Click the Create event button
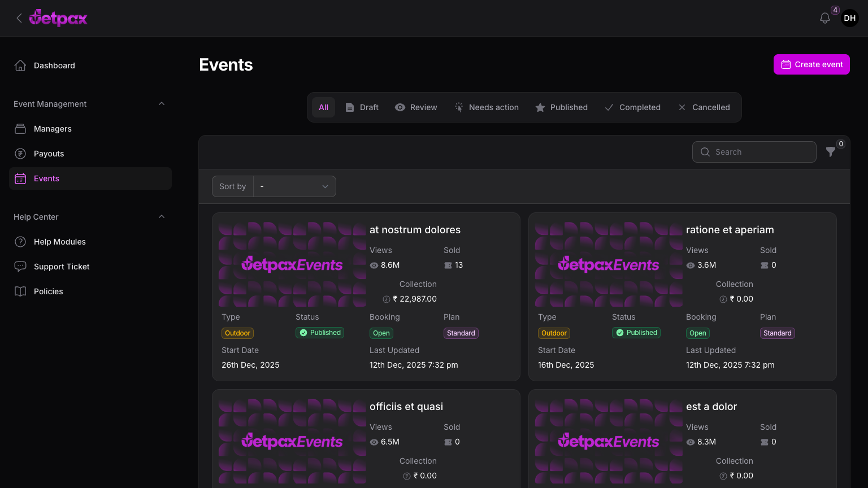 [x=811, y=64]
